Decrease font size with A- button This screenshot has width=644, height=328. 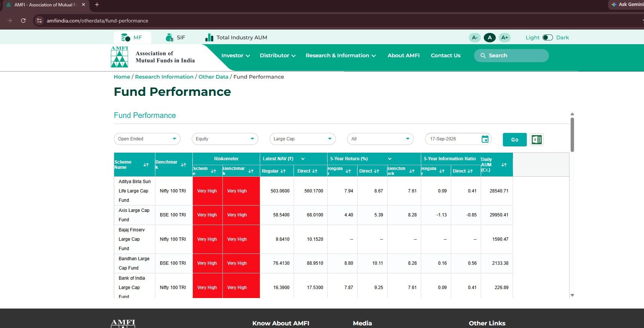475,37
